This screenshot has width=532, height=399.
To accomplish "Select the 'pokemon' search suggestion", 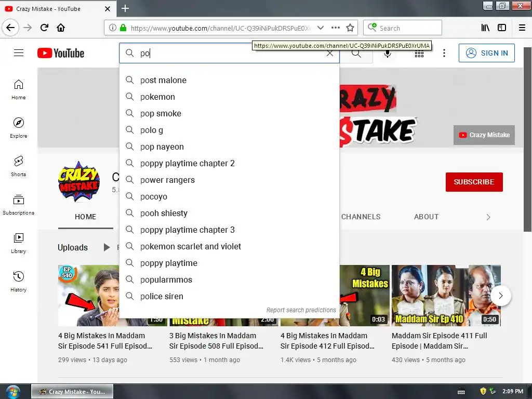I will (229, 97).
